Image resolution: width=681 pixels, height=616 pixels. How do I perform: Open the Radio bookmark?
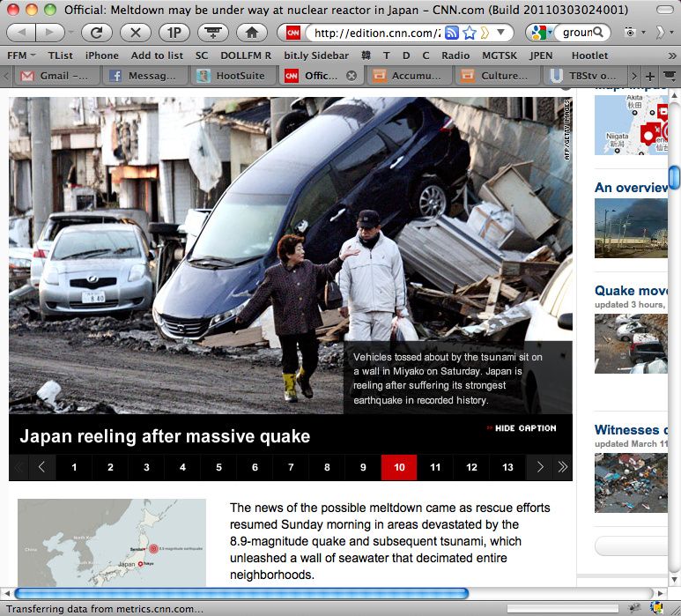[x=455, y=56]
